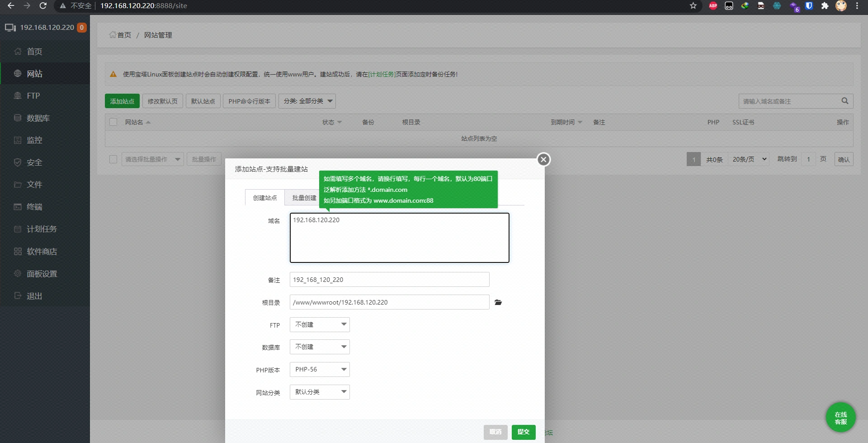Open the PHP版本 PHP-56 dropdown

click(x=320, y=369)
